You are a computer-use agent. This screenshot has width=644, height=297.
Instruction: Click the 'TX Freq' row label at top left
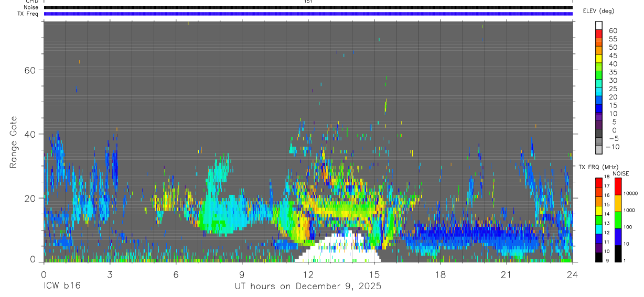pyautogui.click(x=28, y=14)
